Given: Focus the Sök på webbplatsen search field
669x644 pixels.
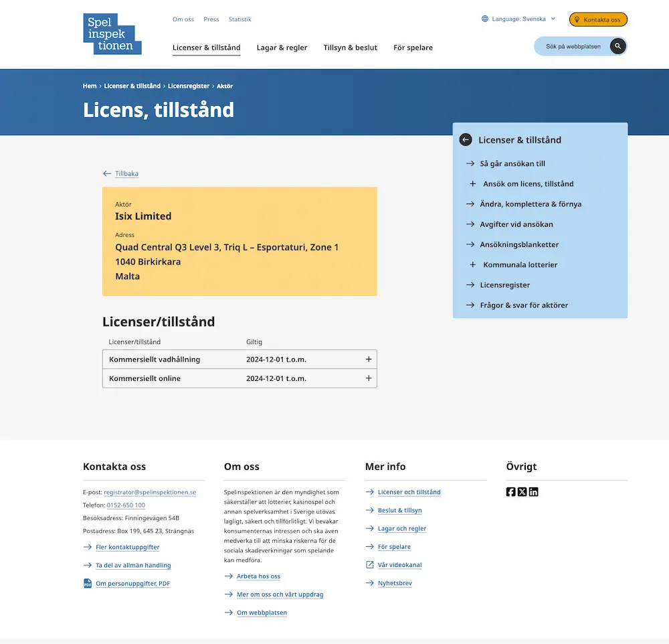Looking at the screenshot, I should [x=573, y=46].
